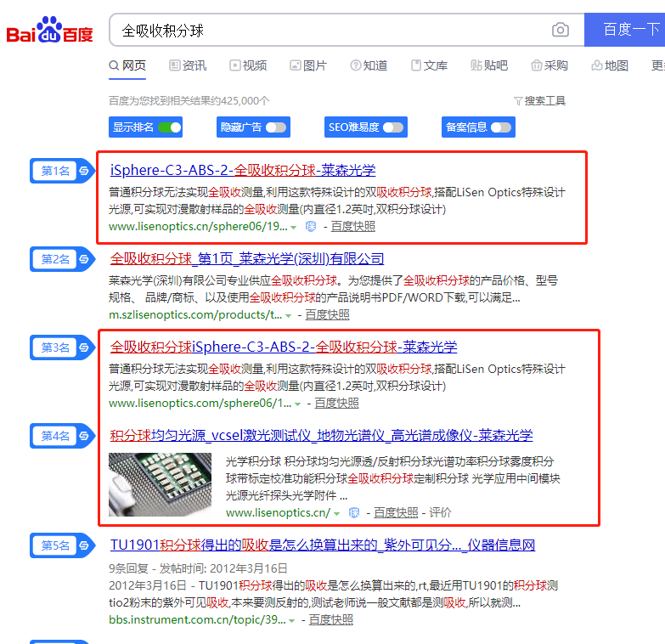This screenshot has height=644, width=665.
Task: Click the Baidu logo
Action: pyautogui.click(x=49, y=30)
